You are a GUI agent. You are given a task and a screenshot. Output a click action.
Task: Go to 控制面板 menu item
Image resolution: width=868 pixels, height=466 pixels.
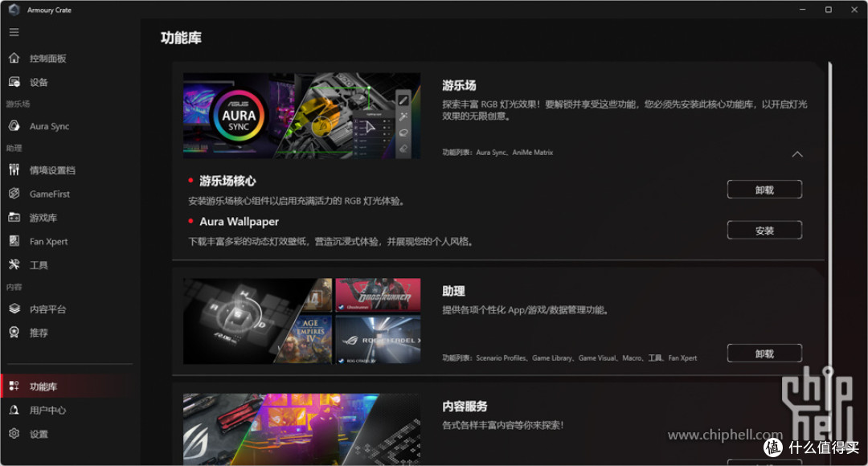[47, 59]
